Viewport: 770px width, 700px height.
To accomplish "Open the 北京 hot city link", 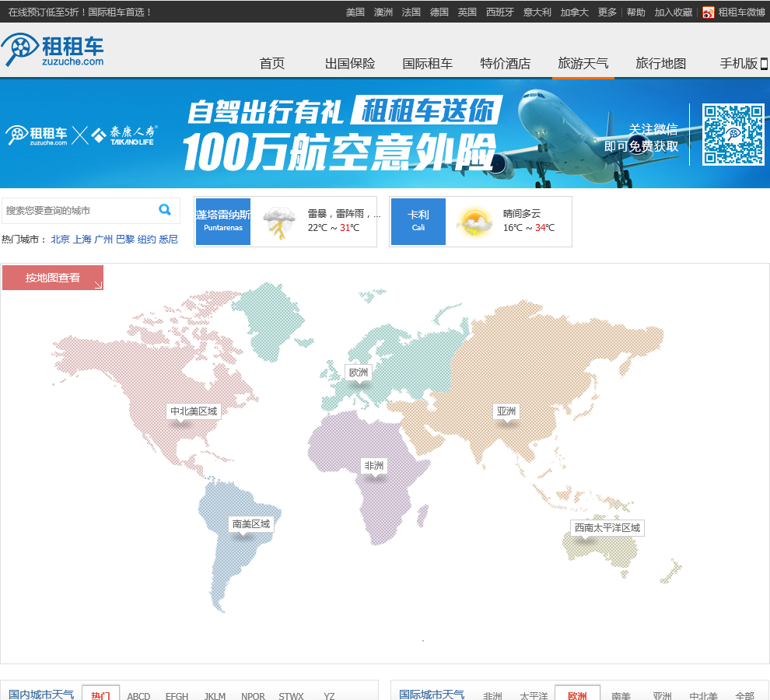I will coord(60,240).
